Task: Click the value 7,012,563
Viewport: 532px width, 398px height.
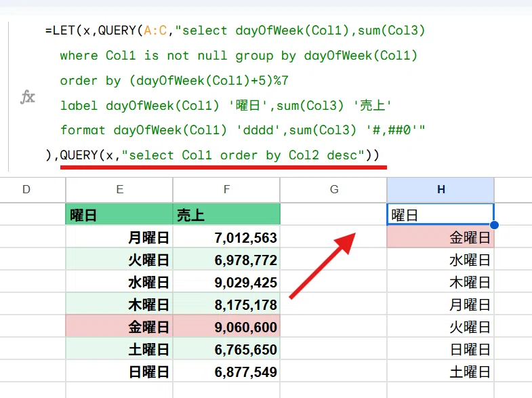Action: click(245, 237)
